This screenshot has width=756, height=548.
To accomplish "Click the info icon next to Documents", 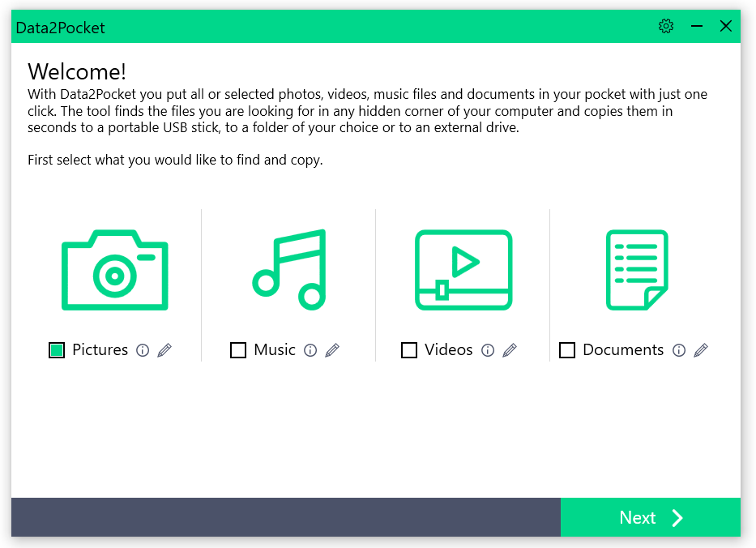I will (679, 350).
